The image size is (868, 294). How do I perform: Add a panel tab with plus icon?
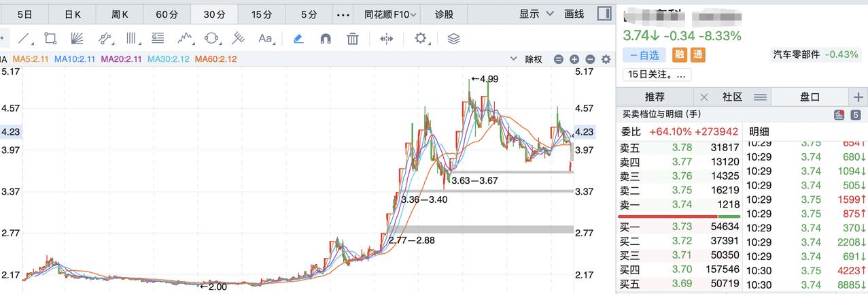pyautogui.click(x=858, y=97)
